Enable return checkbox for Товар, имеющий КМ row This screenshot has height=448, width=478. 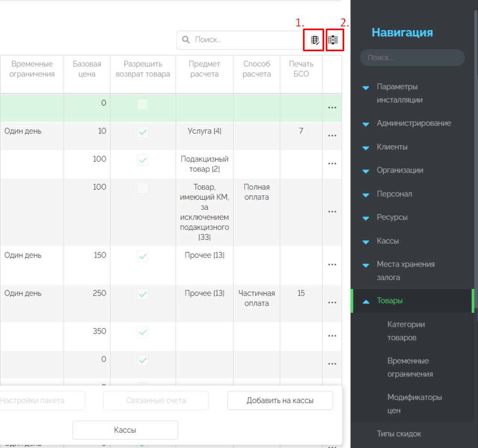click(x=142, y=188)
